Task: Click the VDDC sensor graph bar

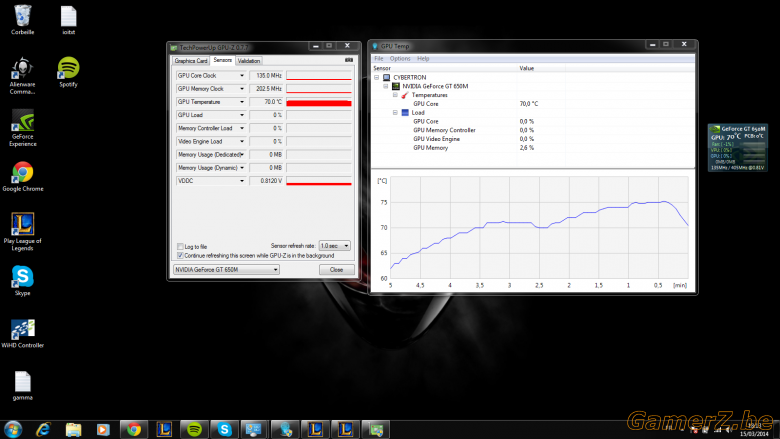Action: tap(319, 181)
